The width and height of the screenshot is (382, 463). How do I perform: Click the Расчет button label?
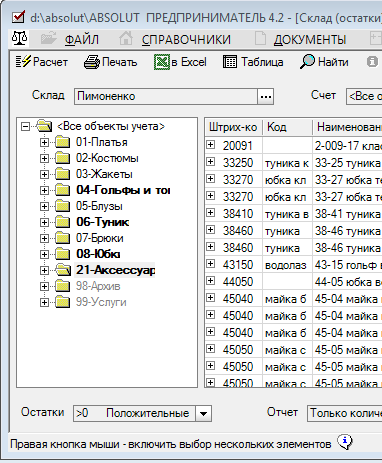point(50,62)
